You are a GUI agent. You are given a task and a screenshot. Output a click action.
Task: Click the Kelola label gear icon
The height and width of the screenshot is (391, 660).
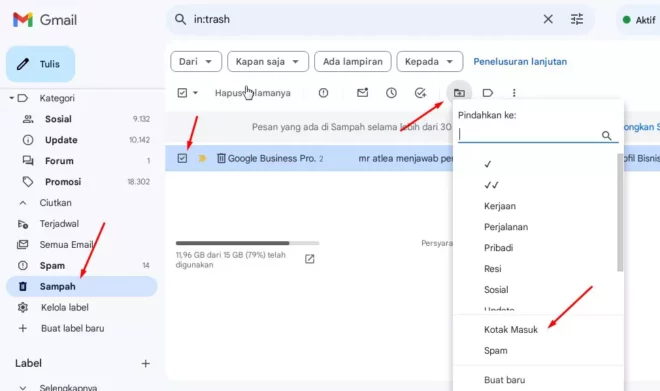pos(23,308)
